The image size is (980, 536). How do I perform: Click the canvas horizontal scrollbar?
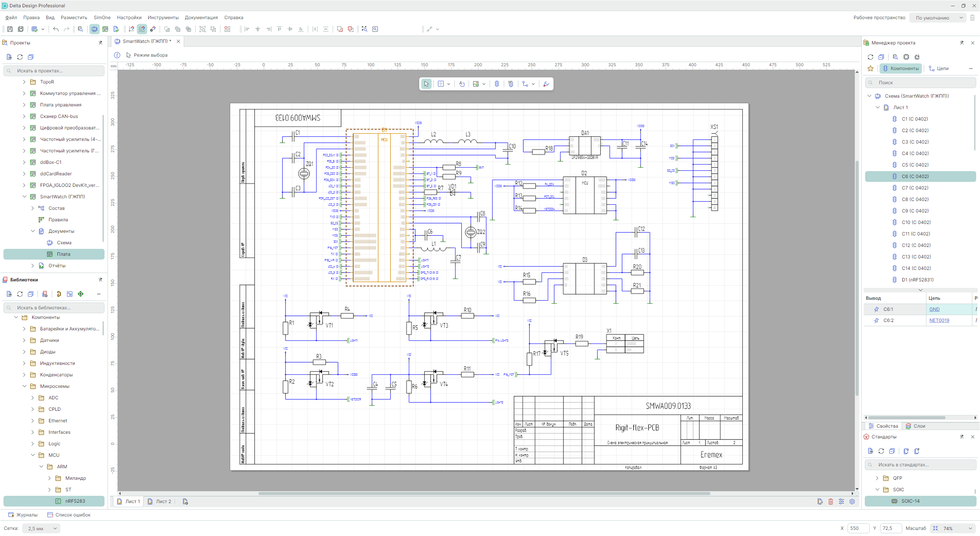(484, 494)
